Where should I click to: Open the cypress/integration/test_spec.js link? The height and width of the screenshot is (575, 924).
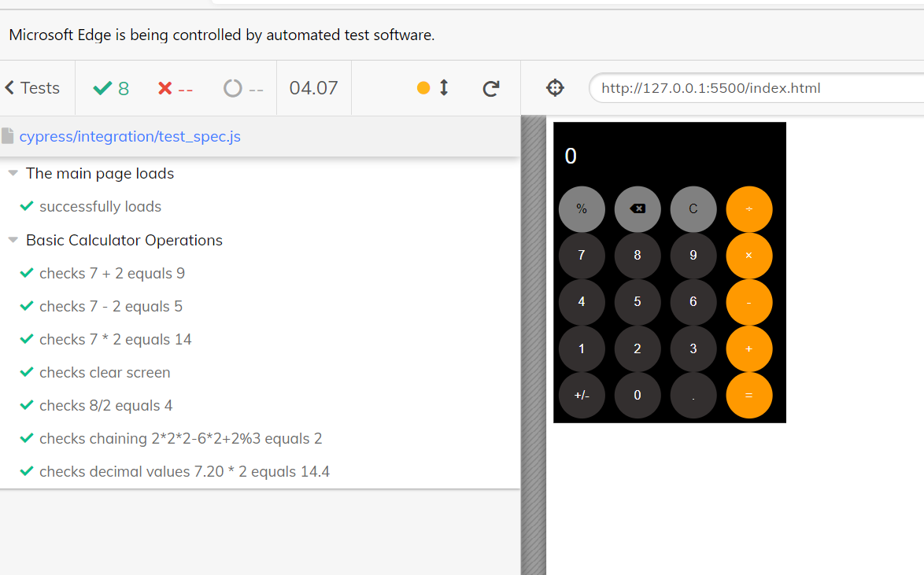point(130,136)
